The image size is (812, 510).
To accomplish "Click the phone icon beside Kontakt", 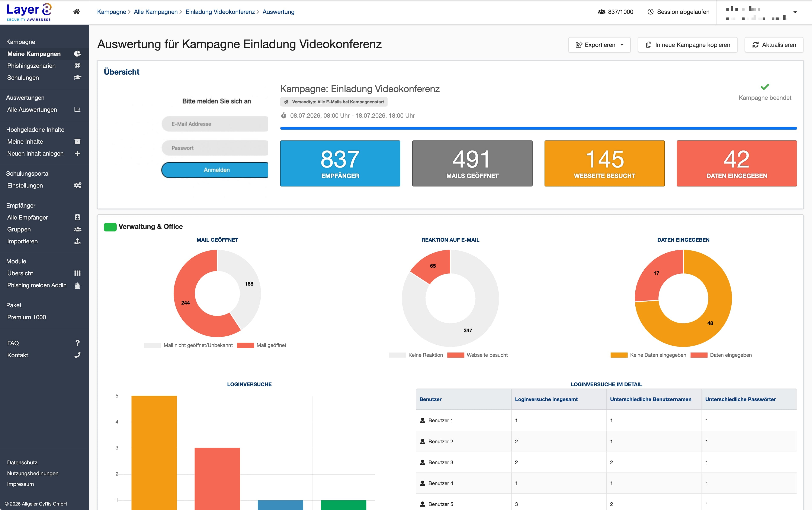I will tap(77, 355).
